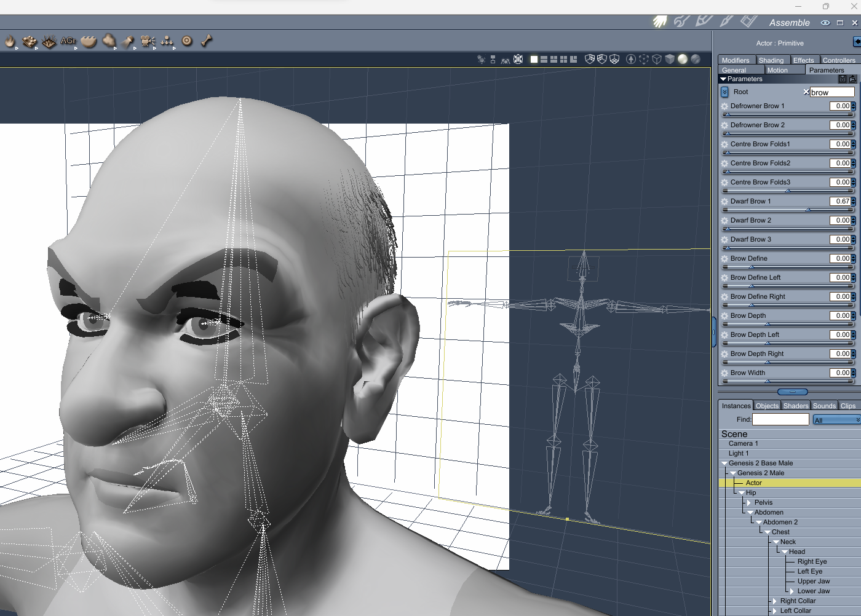
Task: Open the Texture room brush icon
Action: (726, 22)
